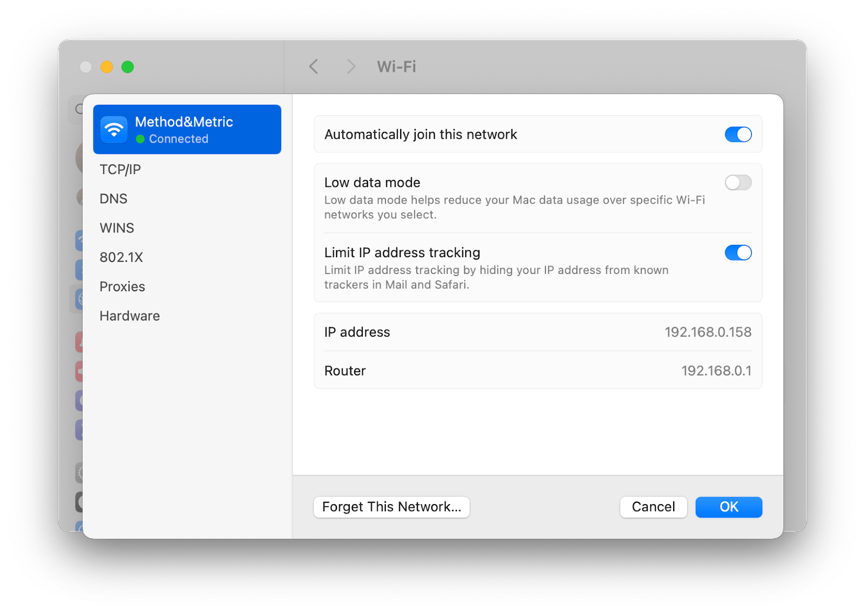
Task: Click the IP address value 192.168.0.158
Action: [x=708, y=332]
